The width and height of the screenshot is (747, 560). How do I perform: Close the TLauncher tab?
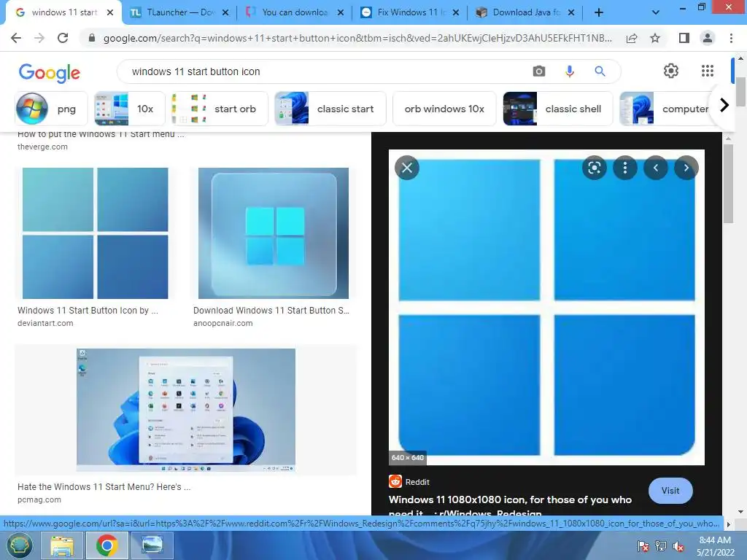tap(225, 13)
